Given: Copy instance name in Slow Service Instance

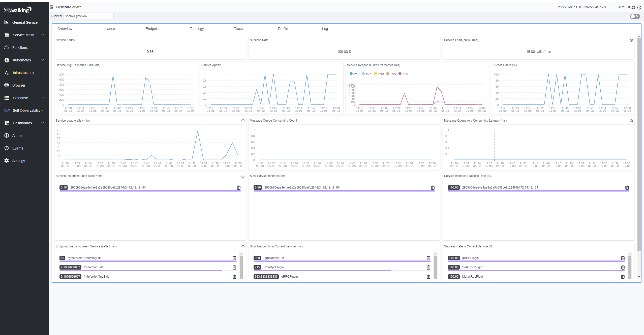Looking at the screenshot, I should pyautogui.click(x=433, y=188).
